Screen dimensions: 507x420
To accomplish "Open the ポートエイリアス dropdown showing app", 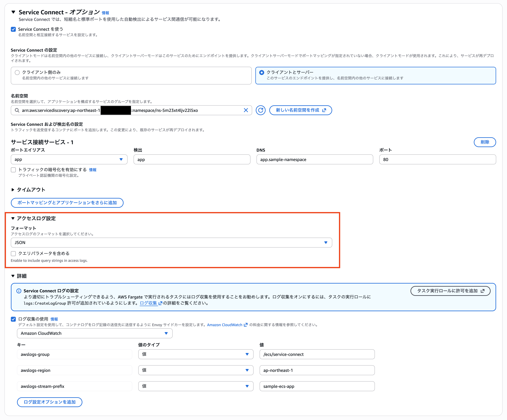I will (x=69, y=159).
